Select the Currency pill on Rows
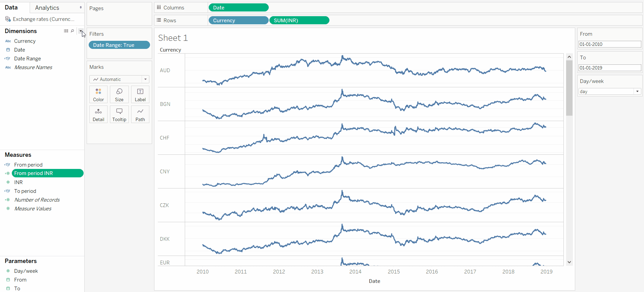This screenshot has height=292, width=644. [x=239, y=20]
